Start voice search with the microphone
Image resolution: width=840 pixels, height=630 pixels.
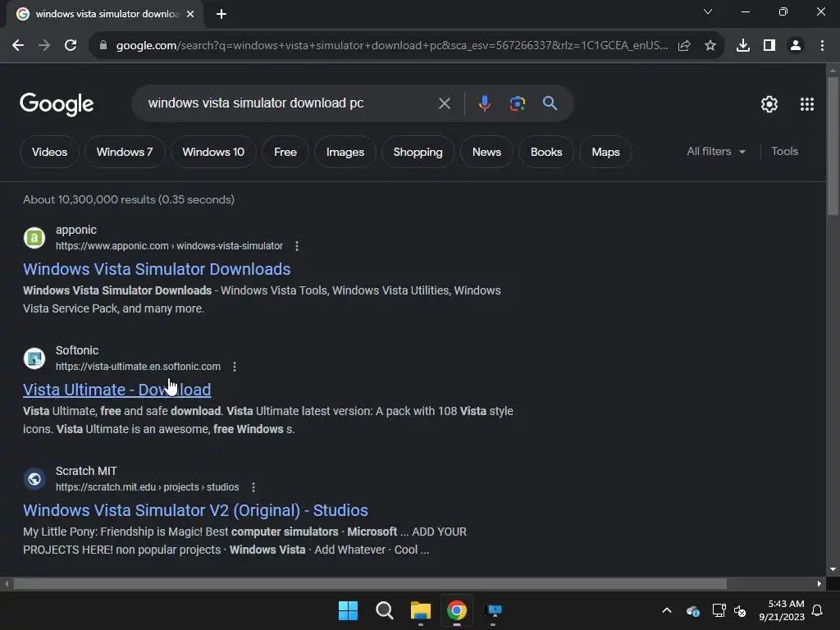coord(484,103)
